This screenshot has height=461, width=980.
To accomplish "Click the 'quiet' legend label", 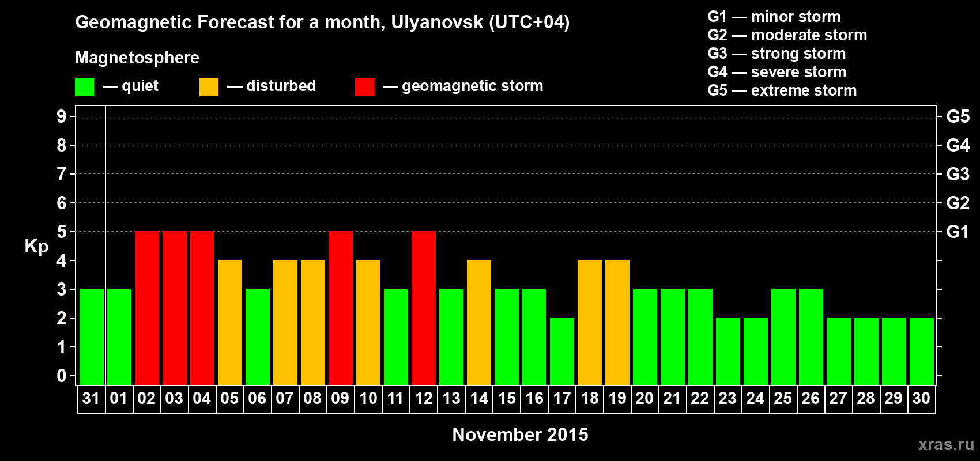I will pos(140,86).
